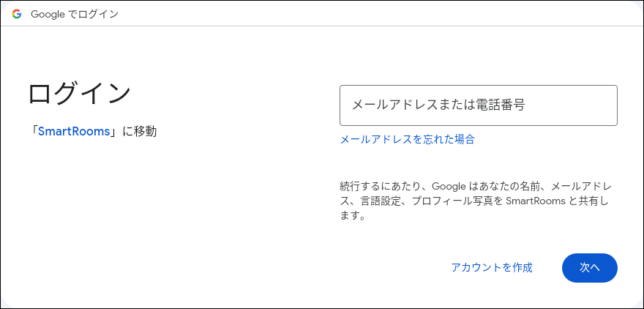Click the Google logo icon in header
This screenshot has height=309, width=644.
17,14
